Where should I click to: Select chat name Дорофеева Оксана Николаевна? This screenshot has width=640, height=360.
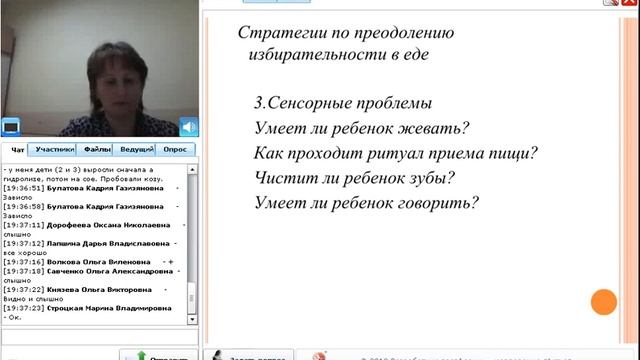pyautogui.click(x=108, y=225)
